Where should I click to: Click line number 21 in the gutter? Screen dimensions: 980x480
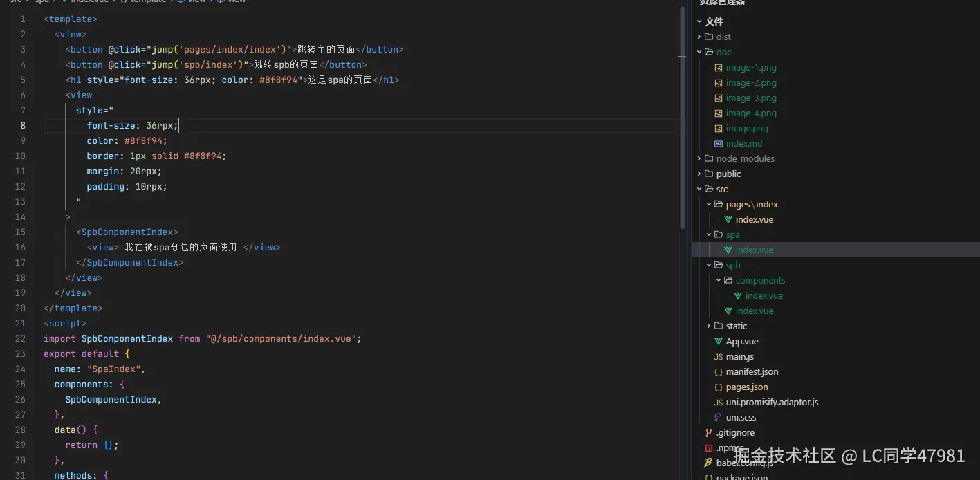(x=20, y=323)
